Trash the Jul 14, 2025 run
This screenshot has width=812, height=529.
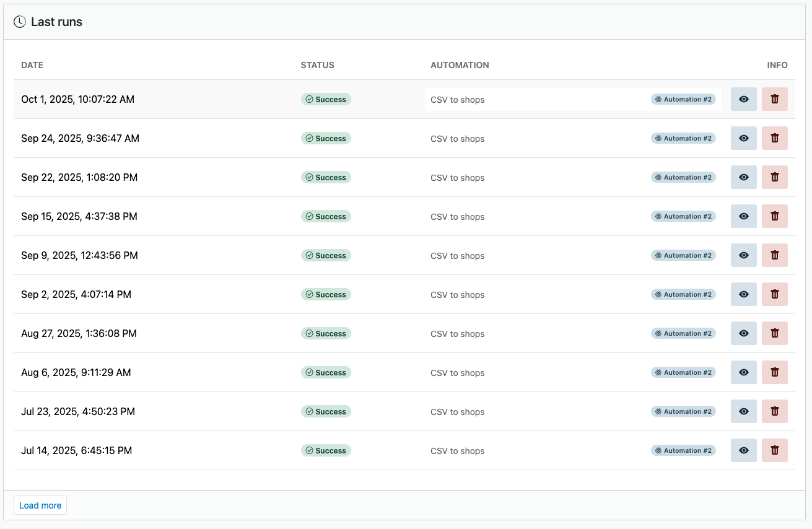coord(775,450)
